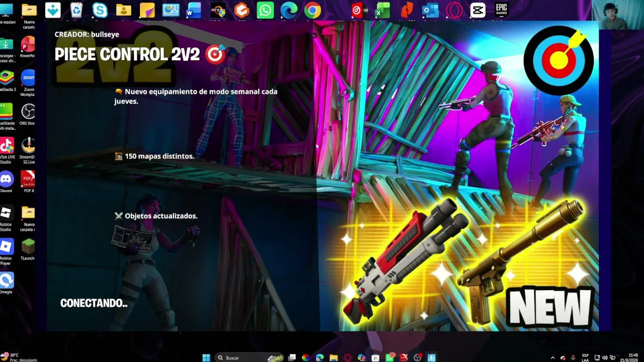Image resolution: width=644 pixels, height=362 pixels.
Task: Click the CREADOR: bullseye label
Action: (87, 34)
